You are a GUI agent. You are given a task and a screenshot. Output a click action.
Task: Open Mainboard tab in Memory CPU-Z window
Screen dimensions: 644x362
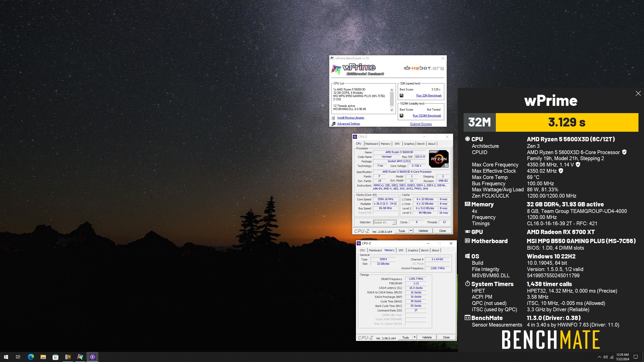(x=375, y=250)
